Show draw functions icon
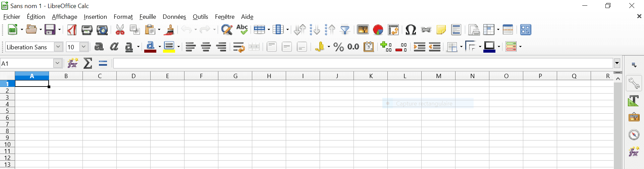The height and width of the screenshot is (169, 644). coord(526,30)
